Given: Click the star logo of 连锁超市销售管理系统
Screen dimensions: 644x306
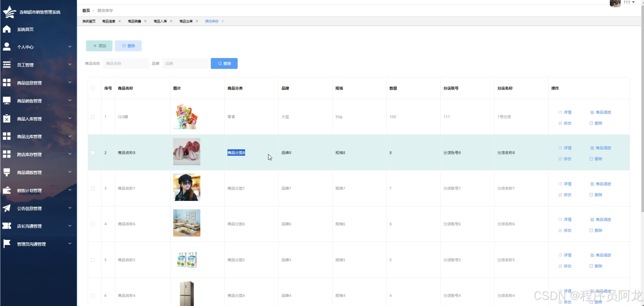Looking at the screenshot, I should coord(10,12).
